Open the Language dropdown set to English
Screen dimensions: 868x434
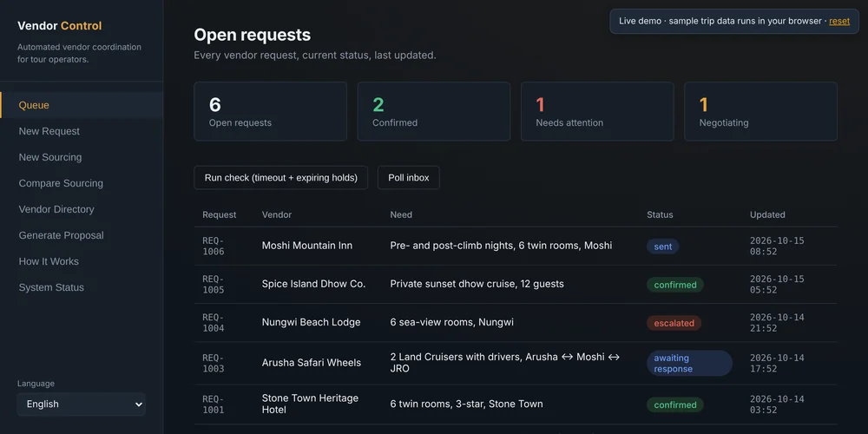[82, 404]
